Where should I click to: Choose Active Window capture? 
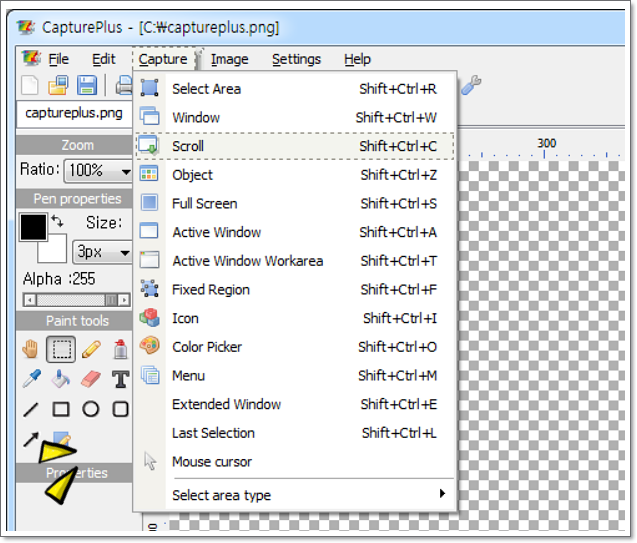tap(295, 232)
